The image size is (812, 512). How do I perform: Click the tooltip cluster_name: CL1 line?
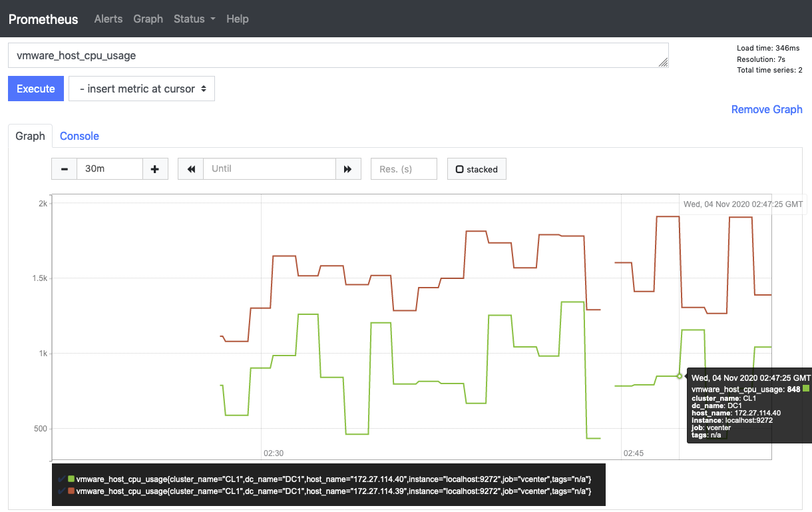point(723,398)
